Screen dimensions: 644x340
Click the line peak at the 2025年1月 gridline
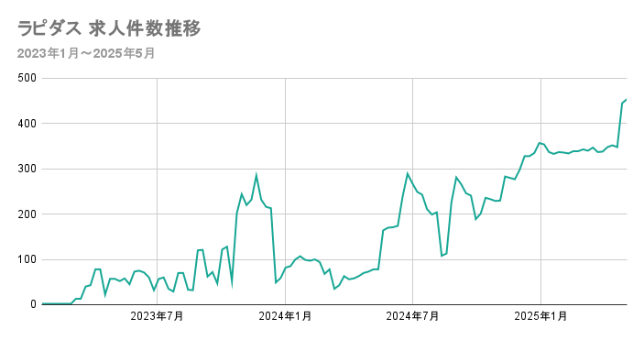pos(540,143)
